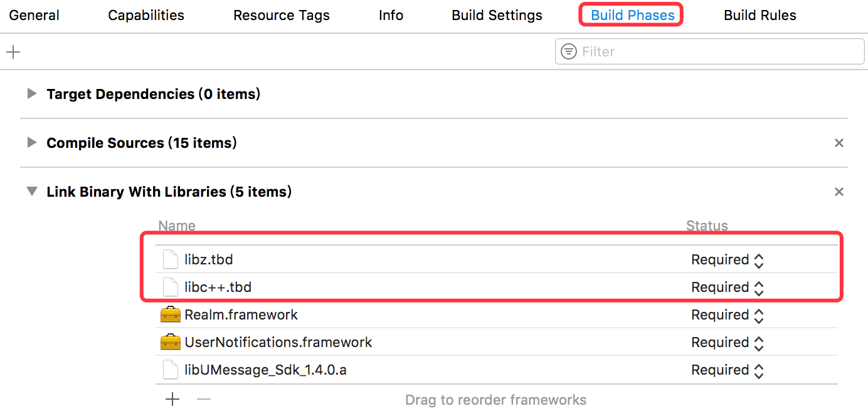
Task: Open the Capabilities tab
Action: click(146, 15)
